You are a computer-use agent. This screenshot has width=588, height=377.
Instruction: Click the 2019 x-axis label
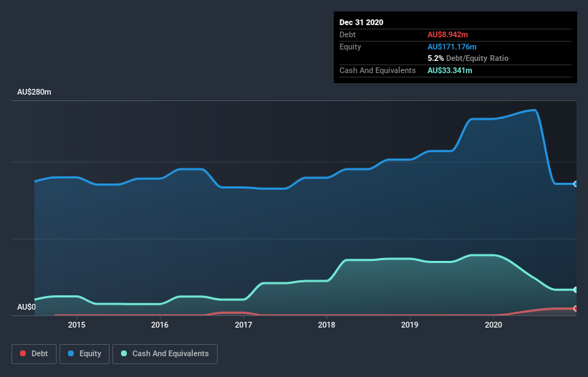pos(410,325)
